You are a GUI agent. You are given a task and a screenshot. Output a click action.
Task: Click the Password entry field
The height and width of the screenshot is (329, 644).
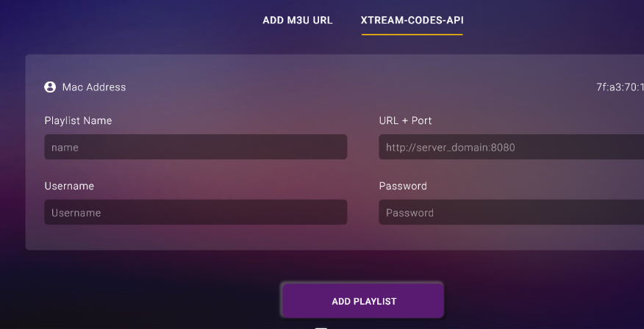coord(511,212)
